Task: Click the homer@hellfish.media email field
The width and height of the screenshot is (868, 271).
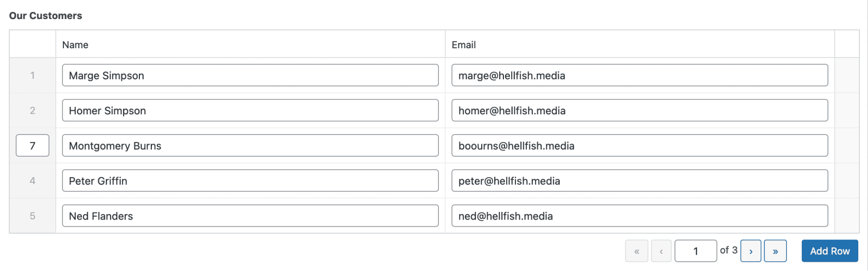Action: (x=640, y=111)
